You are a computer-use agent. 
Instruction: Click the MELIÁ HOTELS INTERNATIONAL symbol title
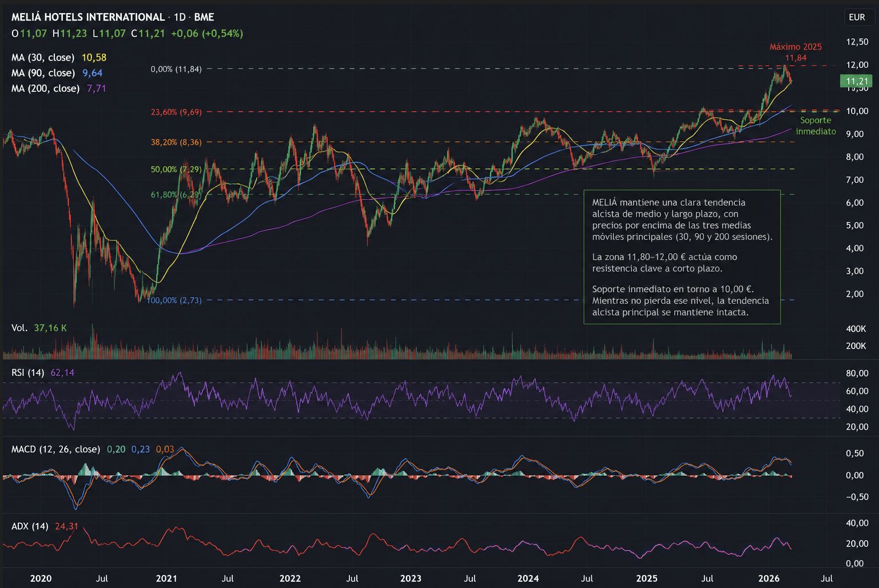[88, 17]
